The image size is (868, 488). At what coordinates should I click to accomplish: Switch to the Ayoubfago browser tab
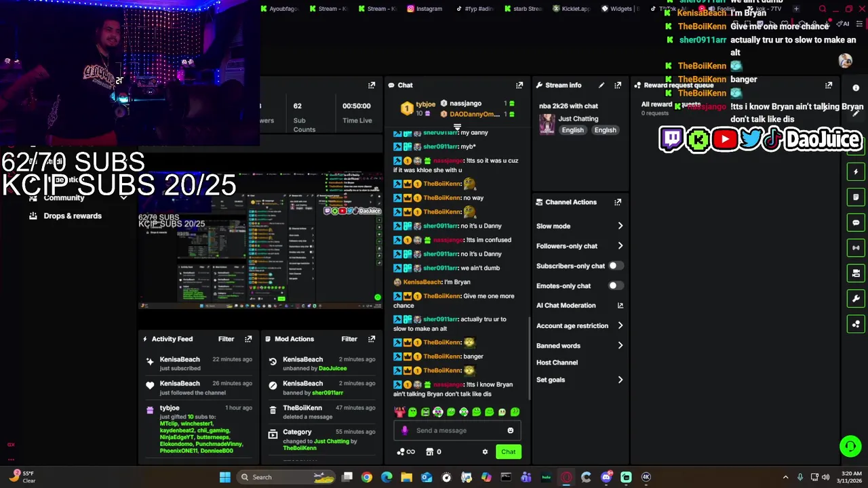[279, 9]
